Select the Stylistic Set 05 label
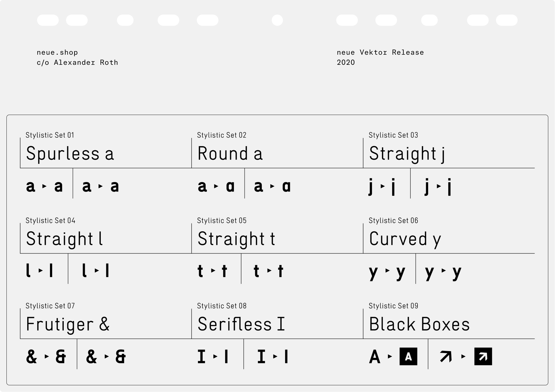This screenshot has height=392, width=555. (221, 221)
